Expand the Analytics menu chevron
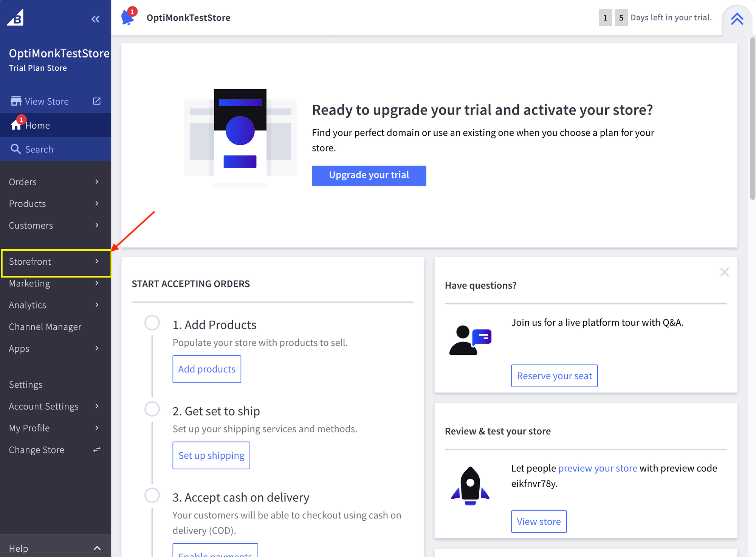Viewport: 756px width, 557px height. point(97,305)
